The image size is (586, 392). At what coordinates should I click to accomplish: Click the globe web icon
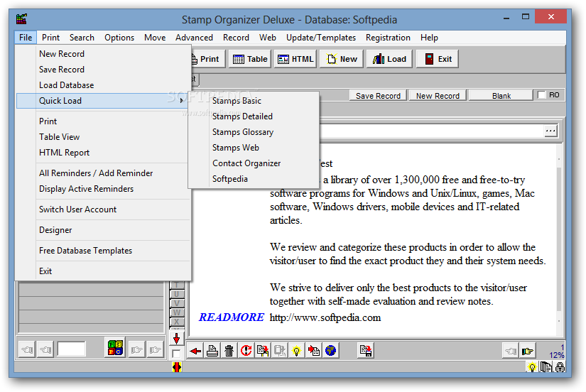click(330, 351)
